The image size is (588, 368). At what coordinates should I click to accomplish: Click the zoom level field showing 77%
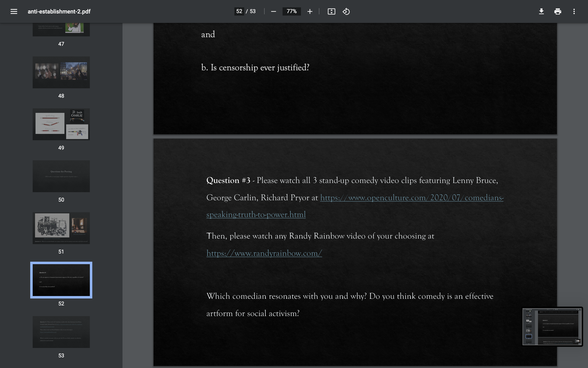[x=292, y=11]
